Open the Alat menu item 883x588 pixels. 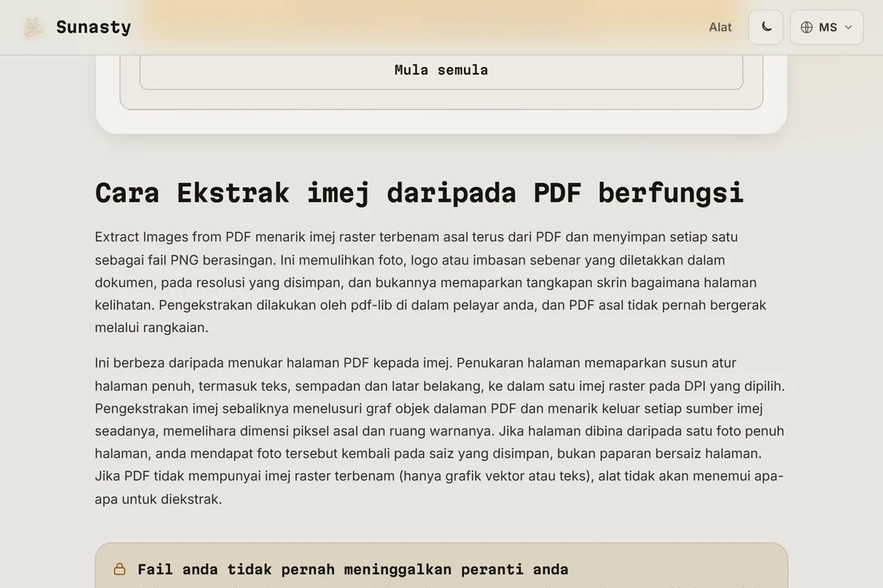(x=720, y=27)
